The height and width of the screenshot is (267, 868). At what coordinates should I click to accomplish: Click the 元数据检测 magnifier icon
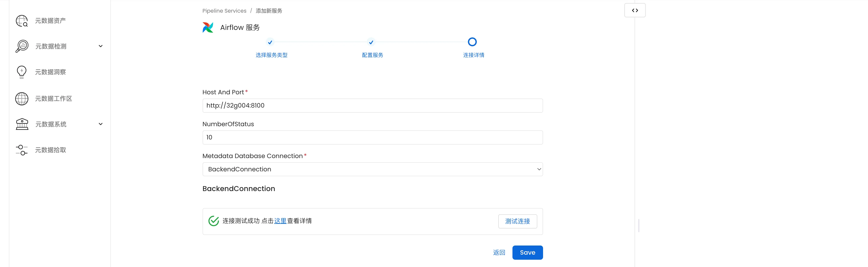point(22,46)
